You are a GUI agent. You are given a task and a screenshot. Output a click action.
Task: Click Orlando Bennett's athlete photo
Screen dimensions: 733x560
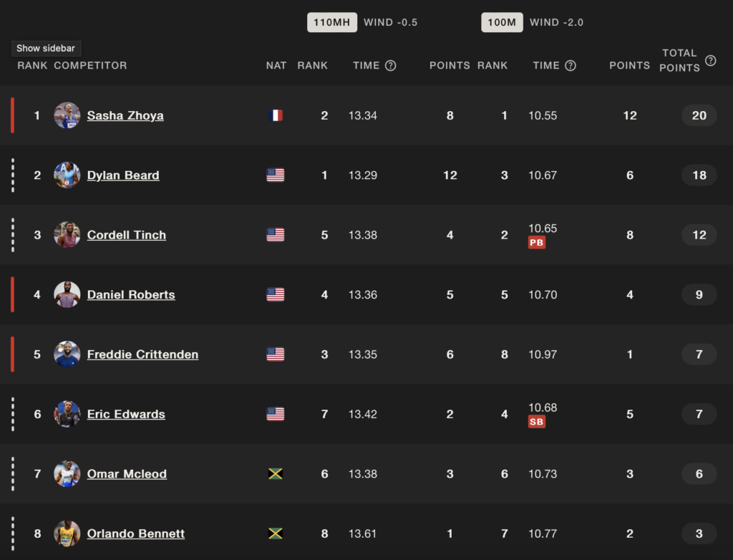pyautogui.click(x=67, y=534)
